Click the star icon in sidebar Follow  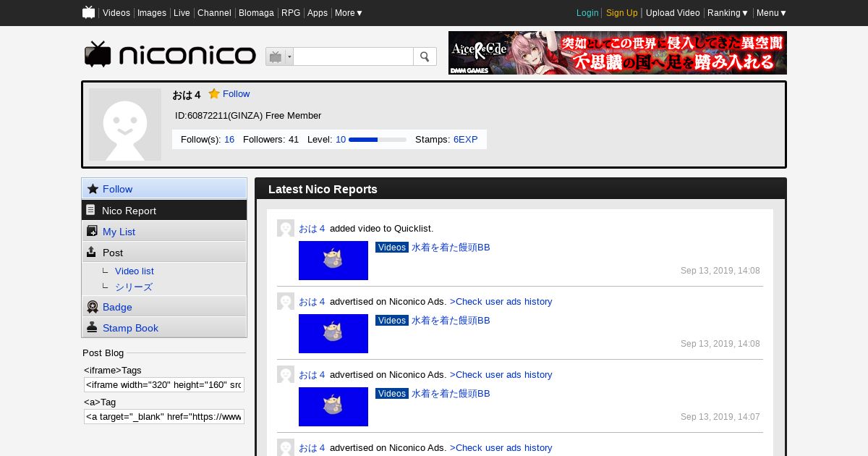click(93, 189)
